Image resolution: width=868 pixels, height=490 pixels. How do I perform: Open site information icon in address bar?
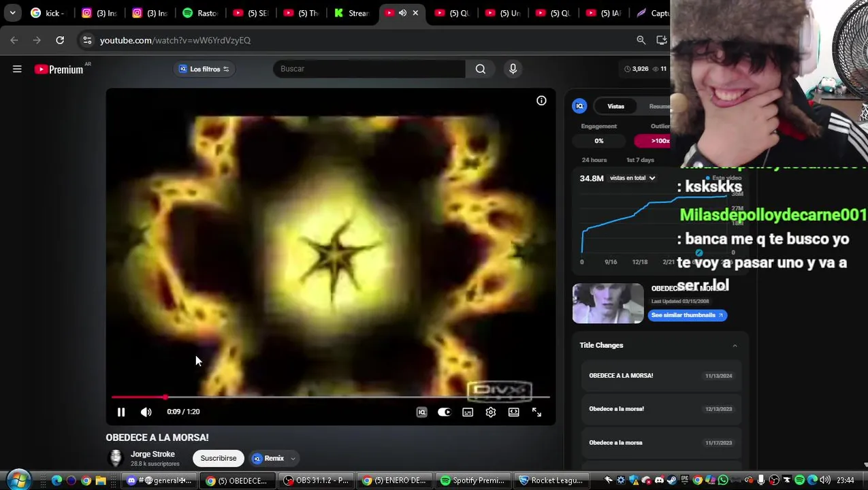(x=87, y=40)
